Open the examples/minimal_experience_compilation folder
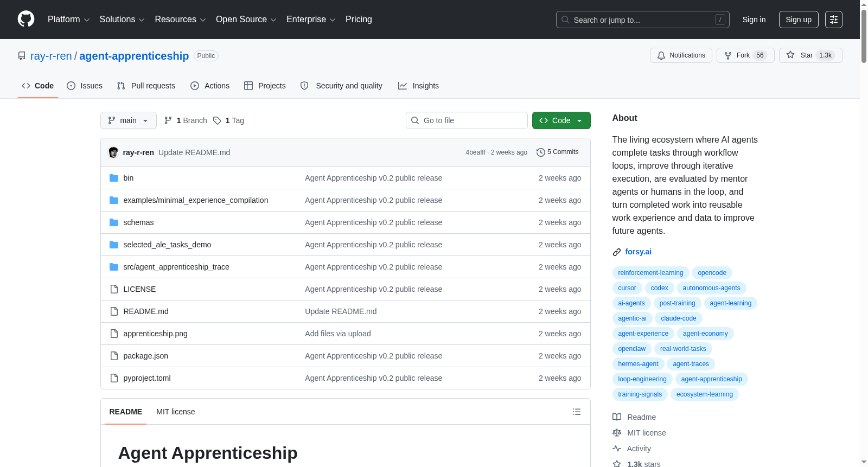 click(195, 200)
